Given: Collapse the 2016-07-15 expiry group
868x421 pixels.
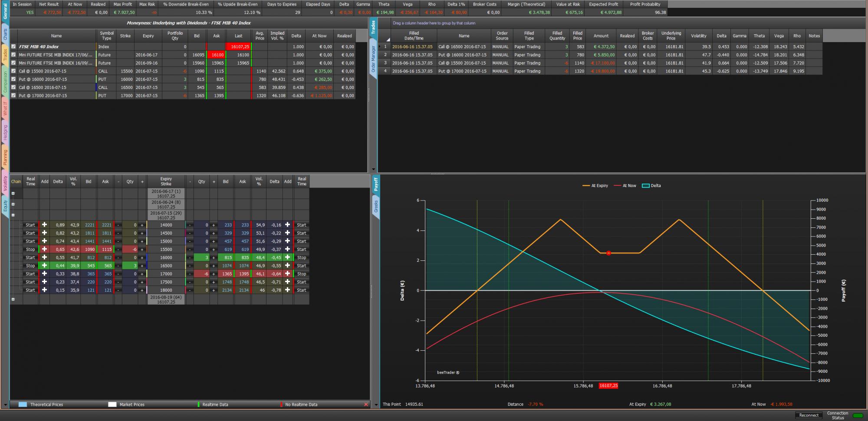Looking at the screenshot, I should (x=13, y=215).
